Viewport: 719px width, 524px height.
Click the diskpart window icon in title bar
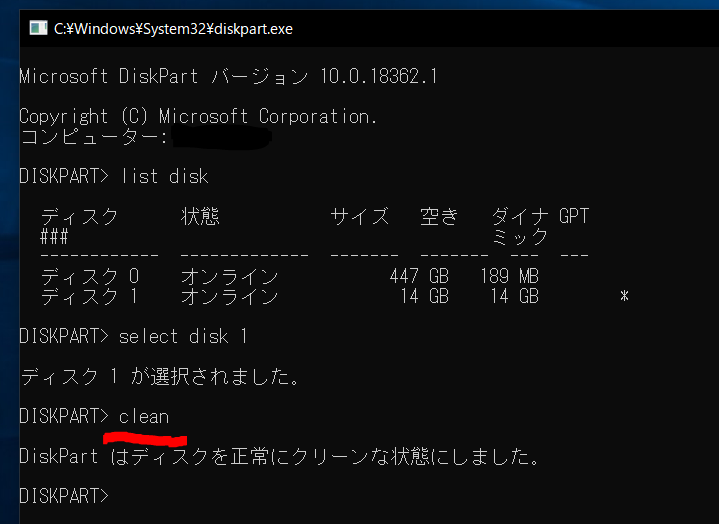click(x=37, y=28)
